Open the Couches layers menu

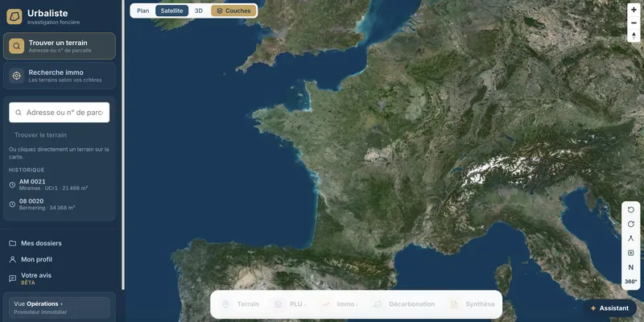233,10
